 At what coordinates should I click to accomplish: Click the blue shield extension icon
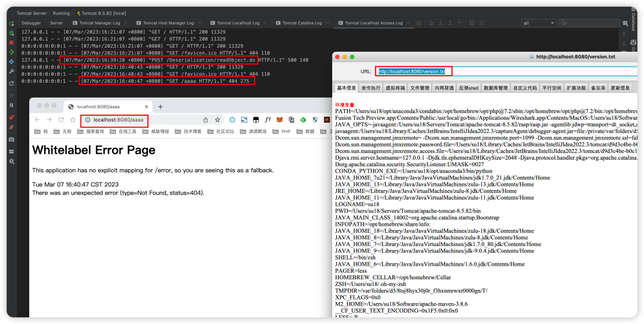(315, 120)
